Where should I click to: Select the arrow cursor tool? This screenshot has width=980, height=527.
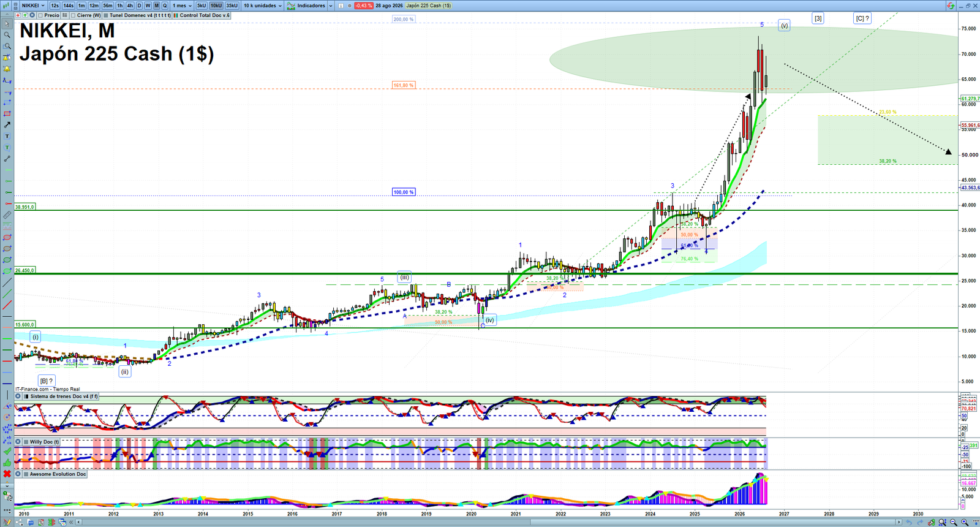(x=7, y=24)
